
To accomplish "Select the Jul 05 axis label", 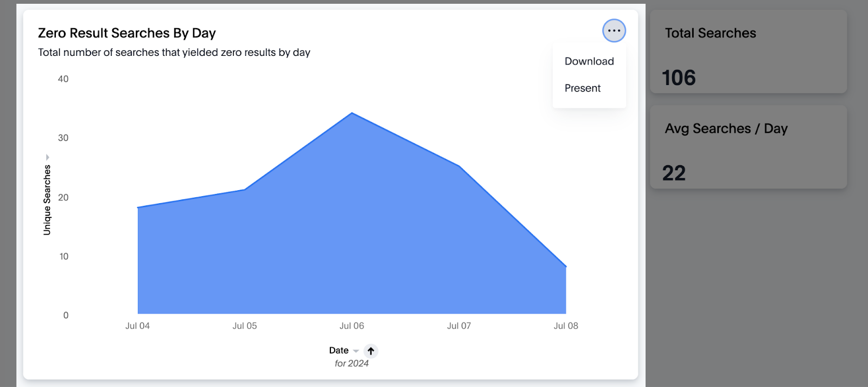I will click(245, 326).
